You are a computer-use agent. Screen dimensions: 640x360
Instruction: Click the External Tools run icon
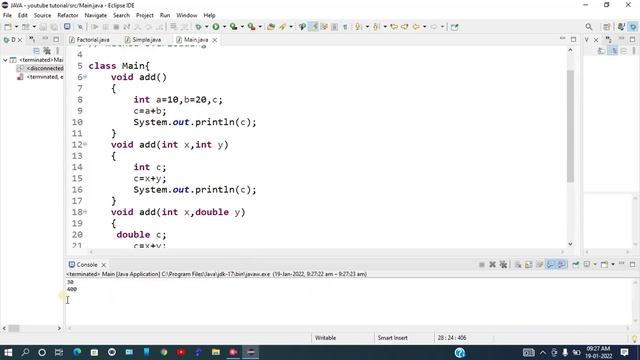tap(251, 27)
